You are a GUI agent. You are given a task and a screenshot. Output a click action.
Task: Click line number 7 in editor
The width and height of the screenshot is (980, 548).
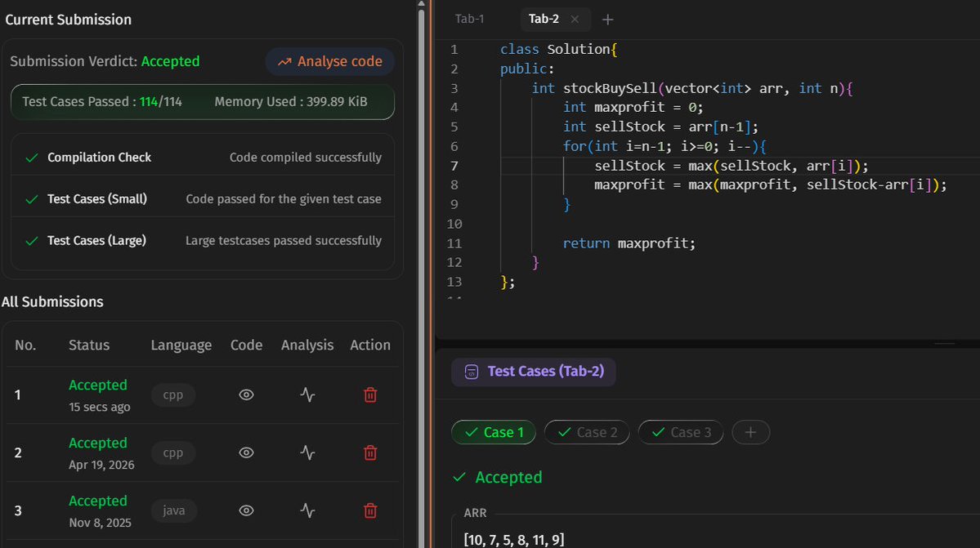[454, 166]
